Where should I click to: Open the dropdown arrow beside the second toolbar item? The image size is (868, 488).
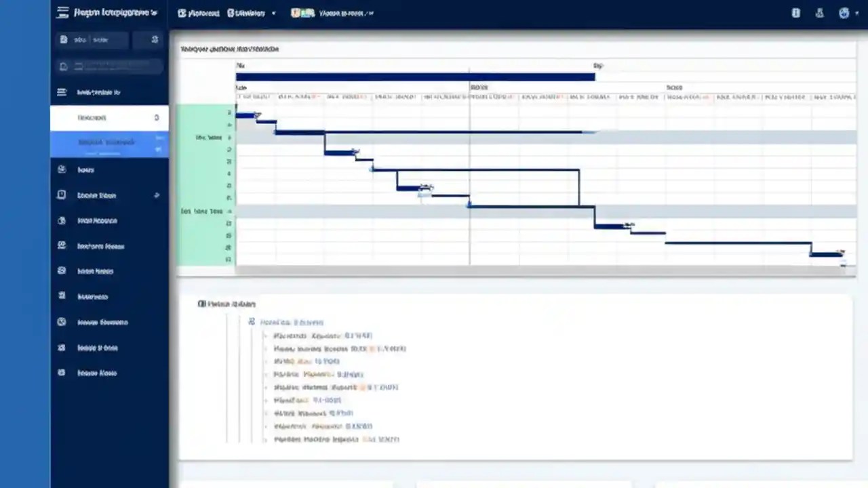(273, 12)
